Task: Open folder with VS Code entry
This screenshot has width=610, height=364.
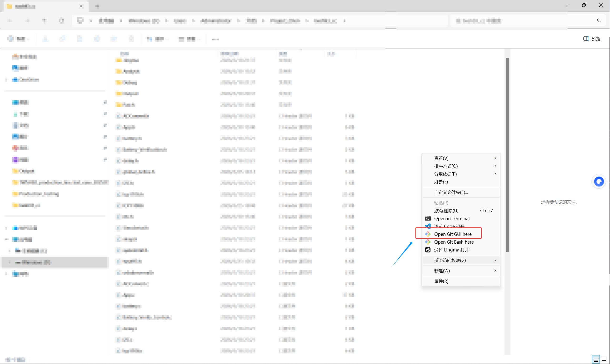Action: tap(449, 226)
